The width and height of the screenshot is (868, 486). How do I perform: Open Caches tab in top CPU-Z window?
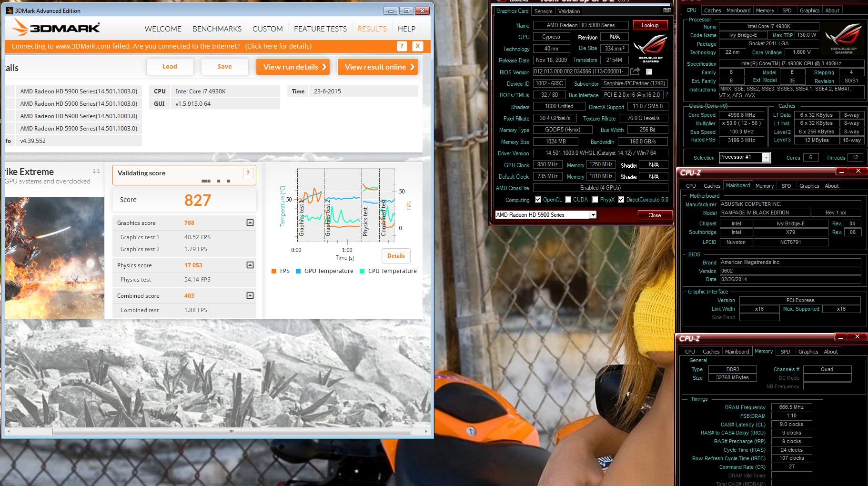click(712, 10)
